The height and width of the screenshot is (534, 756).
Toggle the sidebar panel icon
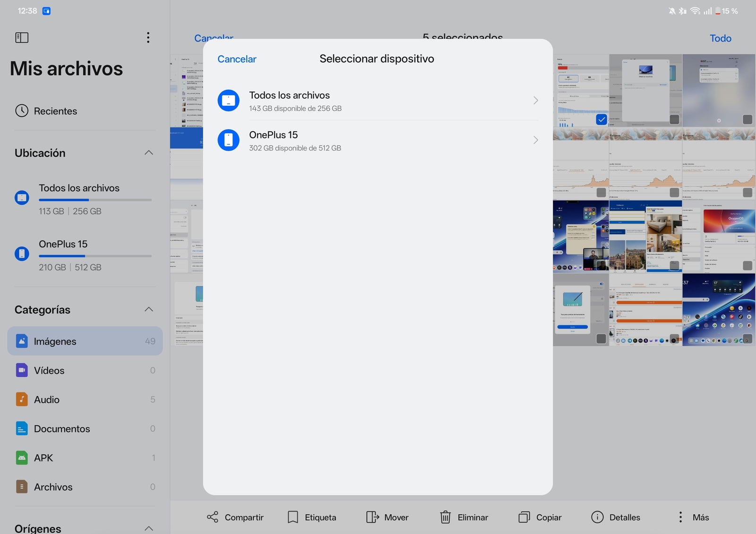[x=22, y=37]
